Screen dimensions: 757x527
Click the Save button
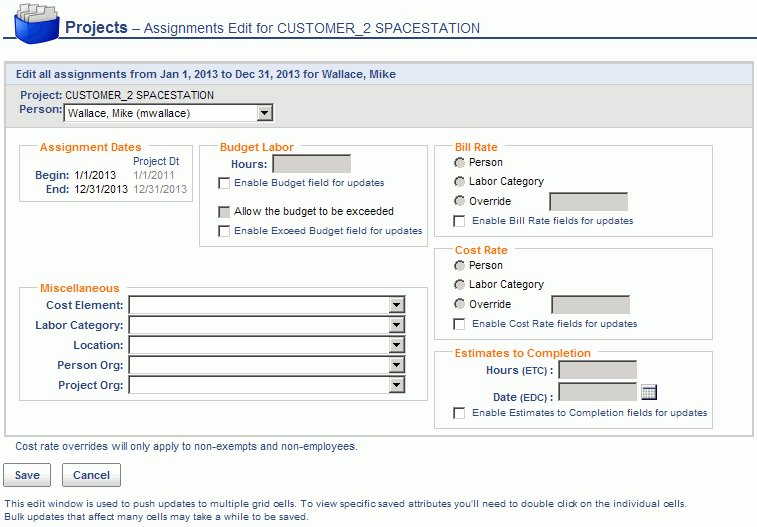27,475
